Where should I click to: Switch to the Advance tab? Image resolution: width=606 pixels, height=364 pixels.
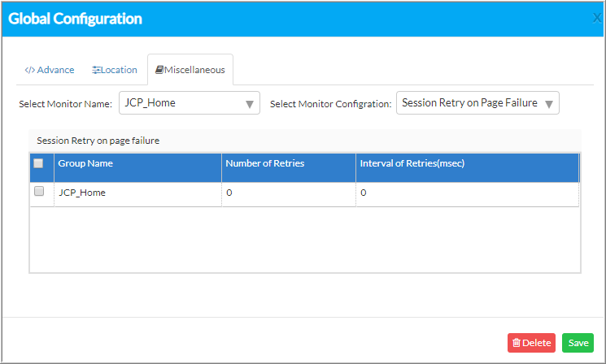pos(50,70)
